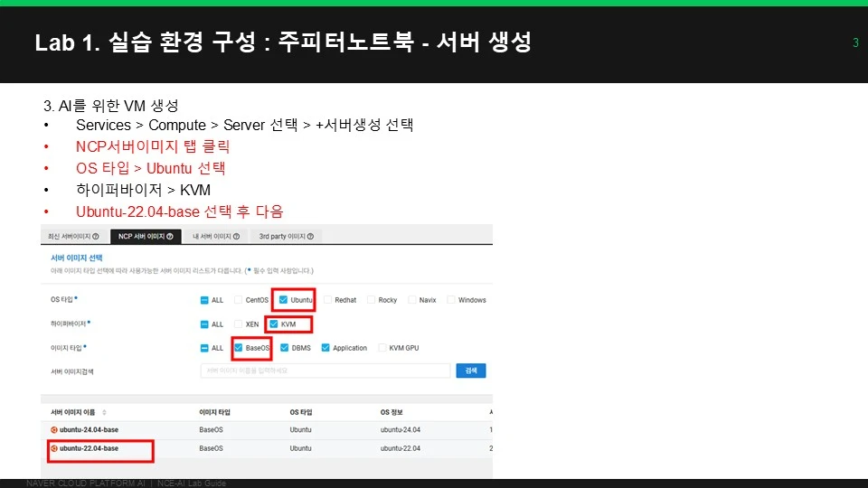Click ubuntu-22.04 OS 정보 cell

(x=401, y=449)
